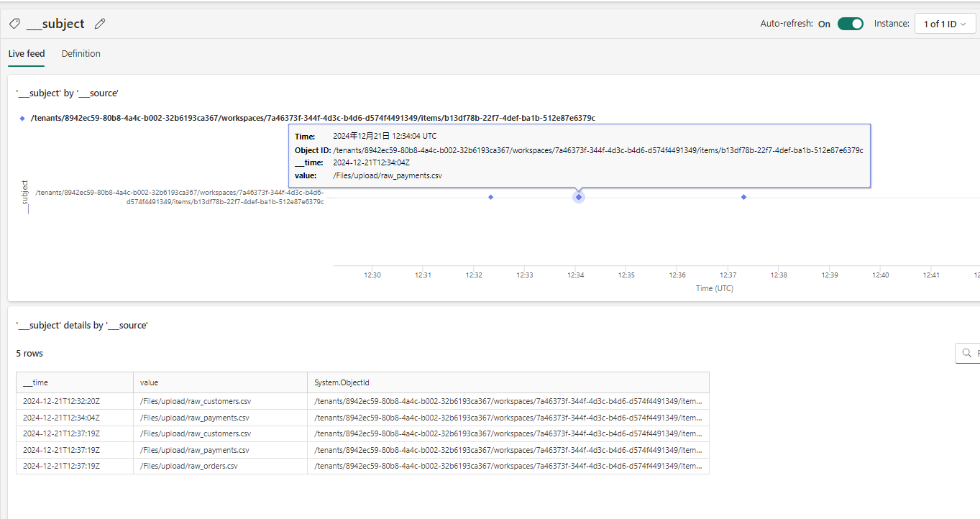
Task: Select the Live feed tab
Action: click(x=27, y=54)
